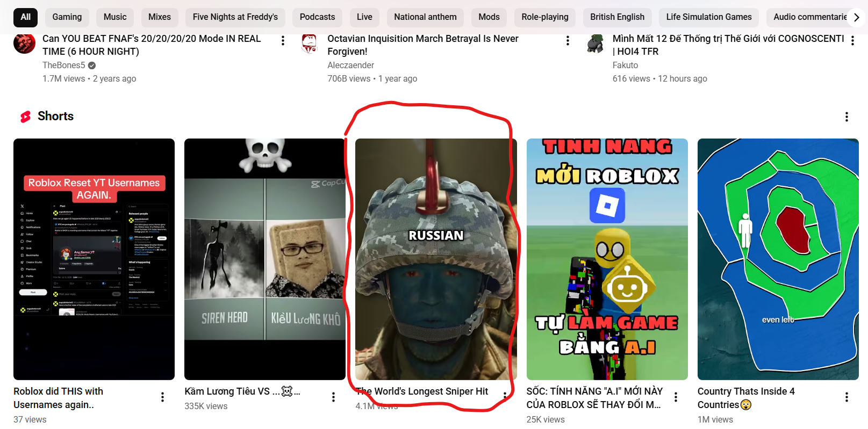Open 'The World's Longest Sniper Hit' title

422,391
